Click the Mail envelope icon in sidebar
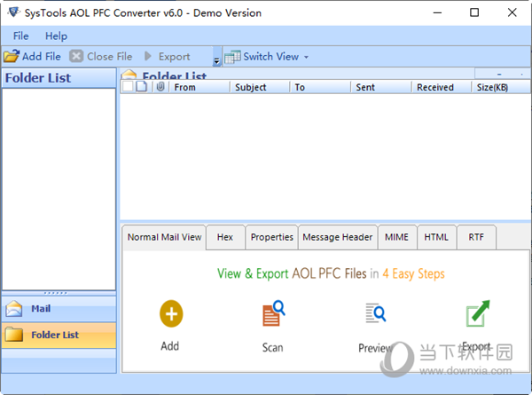Image resolution: width=532 pixels, height=395 pixels. tap(14, 309)
